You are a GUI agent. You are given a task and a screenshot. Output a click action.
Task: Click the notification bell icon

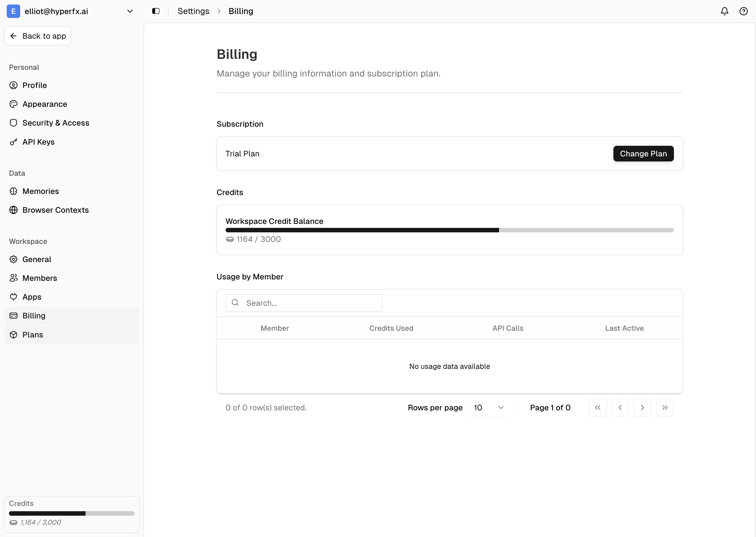[x=724, y=11]
